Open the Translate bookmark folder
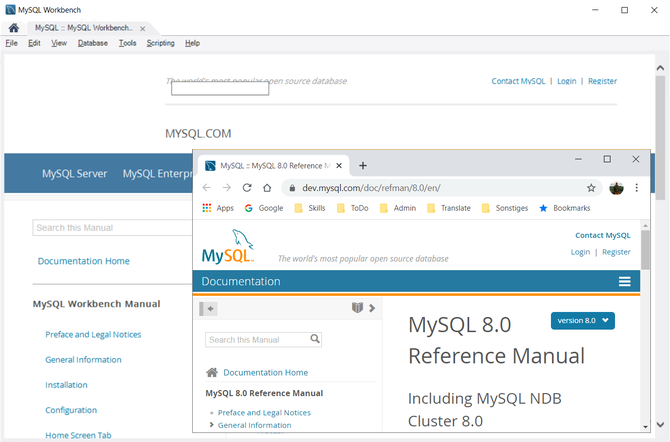 tap(449, 208)
